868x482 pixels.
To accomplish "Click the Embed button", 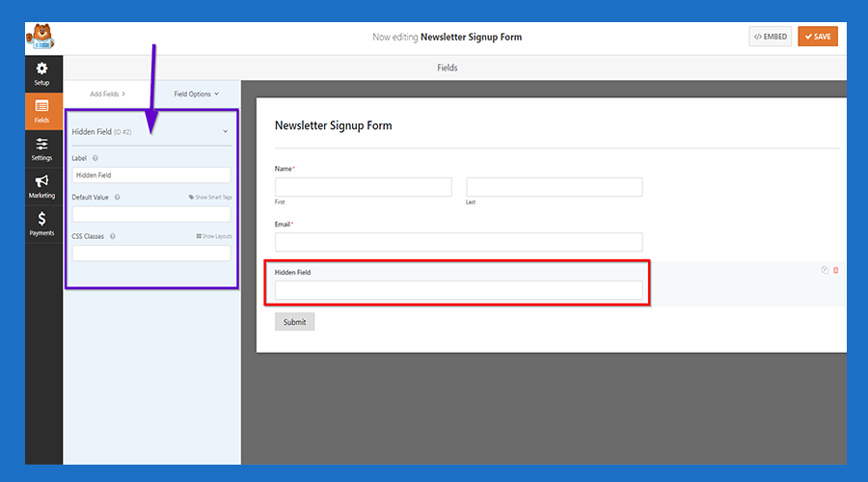I will pos(770,37).
